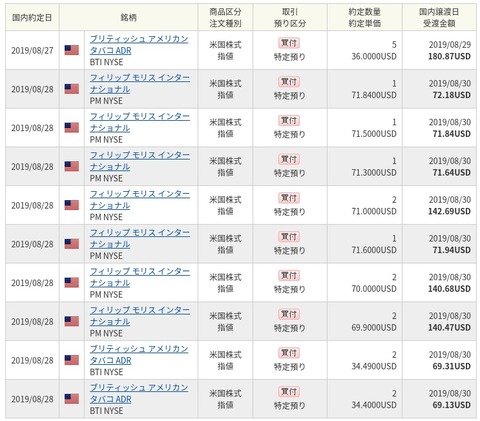Click the US flag icon in the 71.64USD row
480x421 pixels.
click(x=72, y=166)
